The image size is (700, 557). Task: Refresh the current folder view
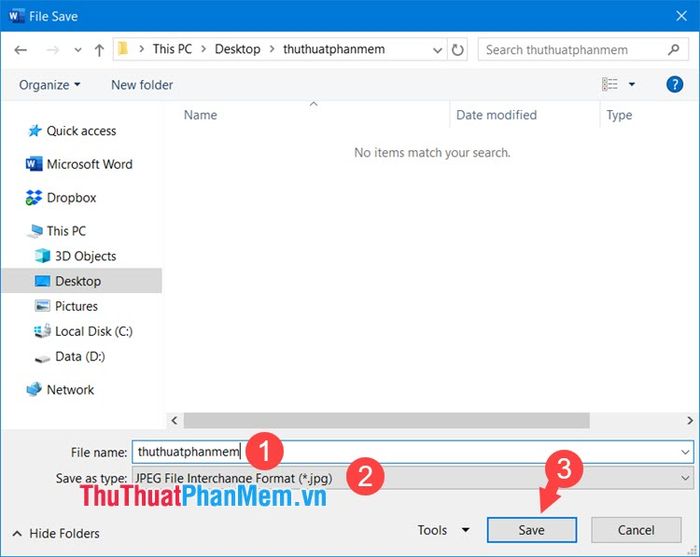[458, 49]
